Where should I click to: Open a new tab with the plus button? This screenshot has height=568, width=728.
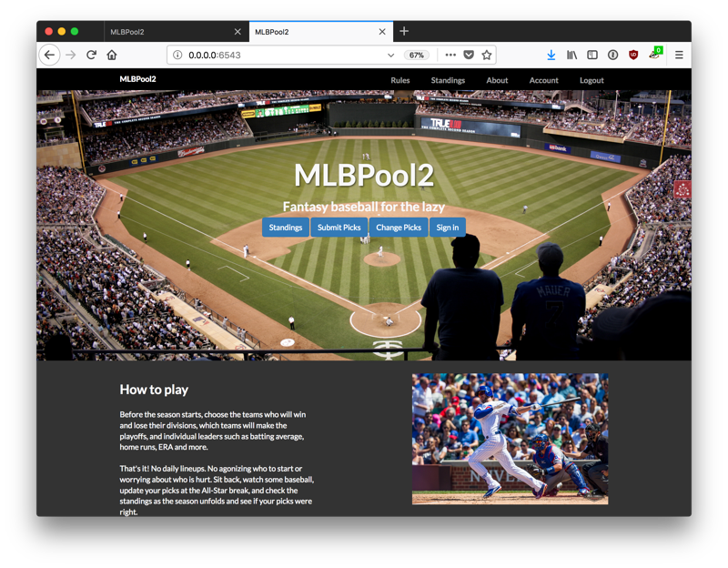pos(404,30)
